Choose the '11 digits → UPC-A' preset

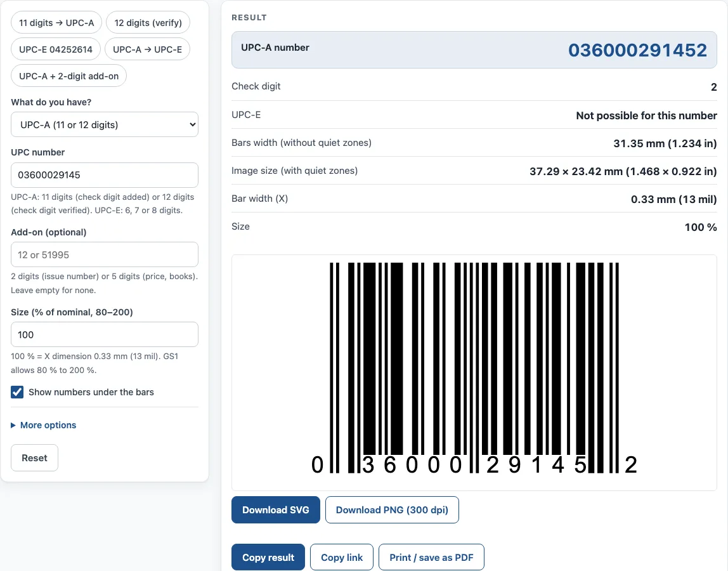[x=56, y=23]
